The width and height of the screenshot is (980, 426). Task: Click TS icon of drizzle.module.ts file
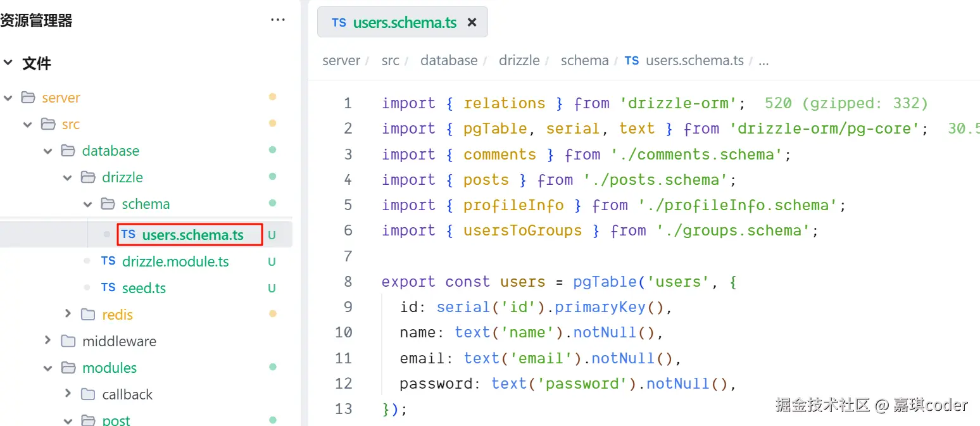click(x=108, y=261)
